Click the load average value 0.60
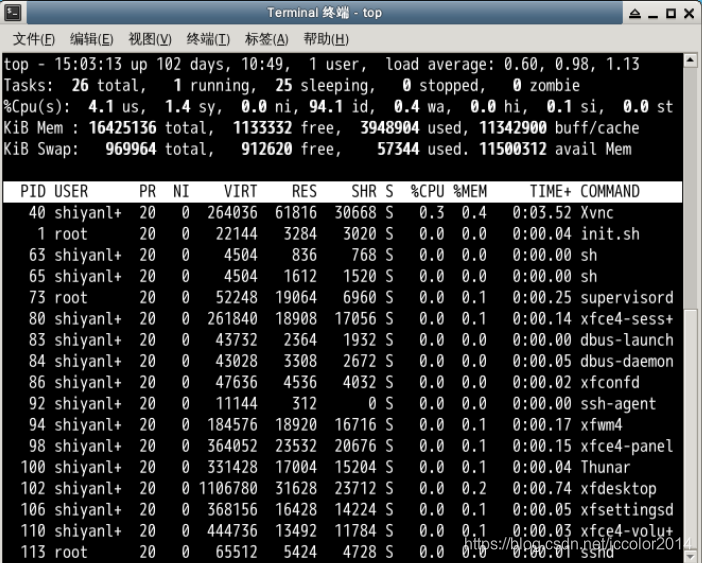The width and height of the screenshot is (702, 563). click(x=521, y=64)
